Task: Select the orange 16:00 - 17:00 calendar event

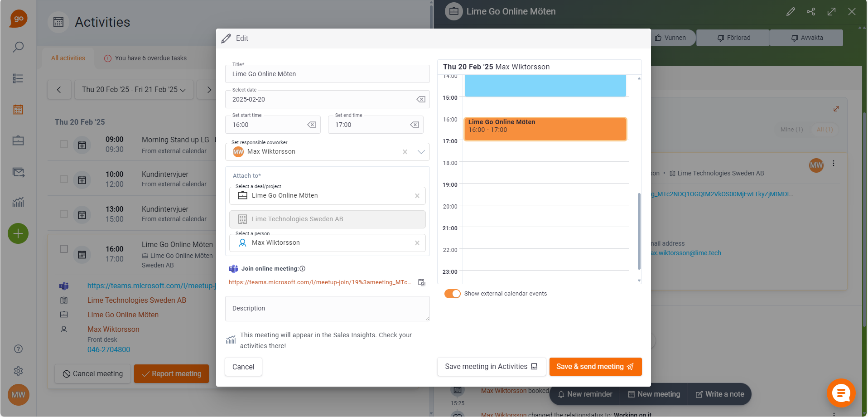Action: point(545,129)
